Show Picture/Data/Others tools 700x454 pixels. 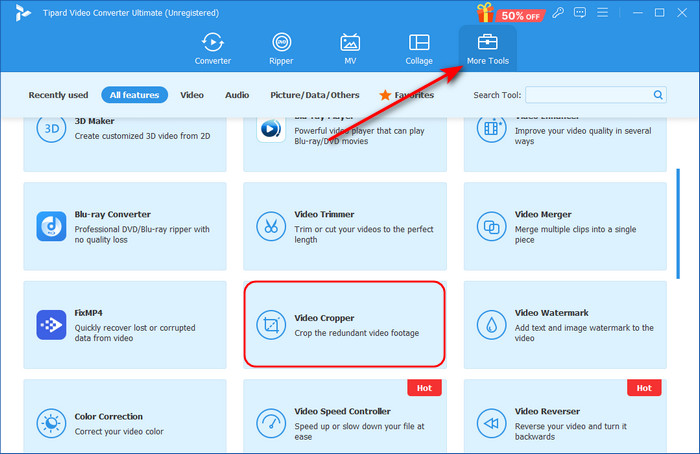coord(315,95)
